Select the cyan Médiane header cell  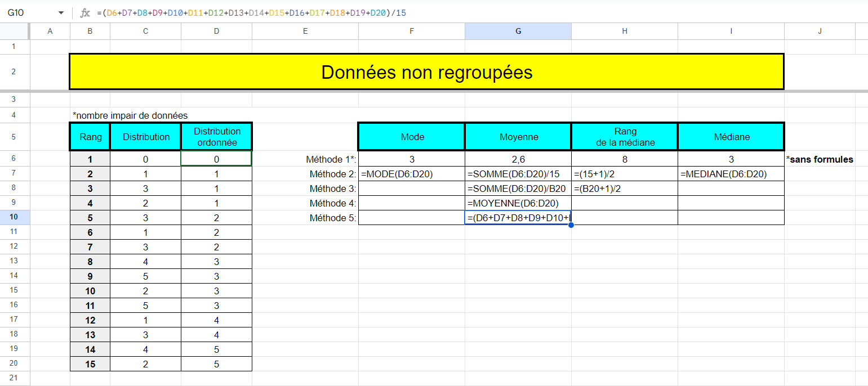point(731,136)
